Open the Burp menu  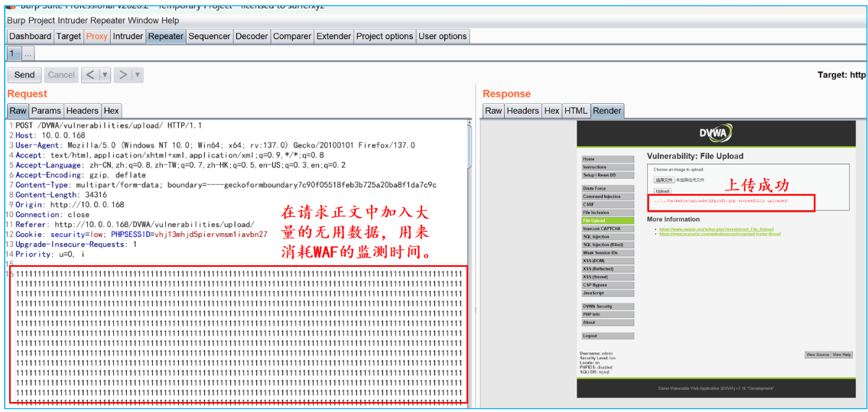(x=17, y=21)
